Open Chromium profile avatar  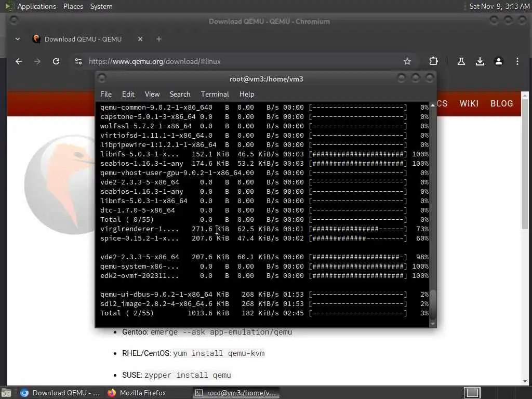(x=498, y=61)
